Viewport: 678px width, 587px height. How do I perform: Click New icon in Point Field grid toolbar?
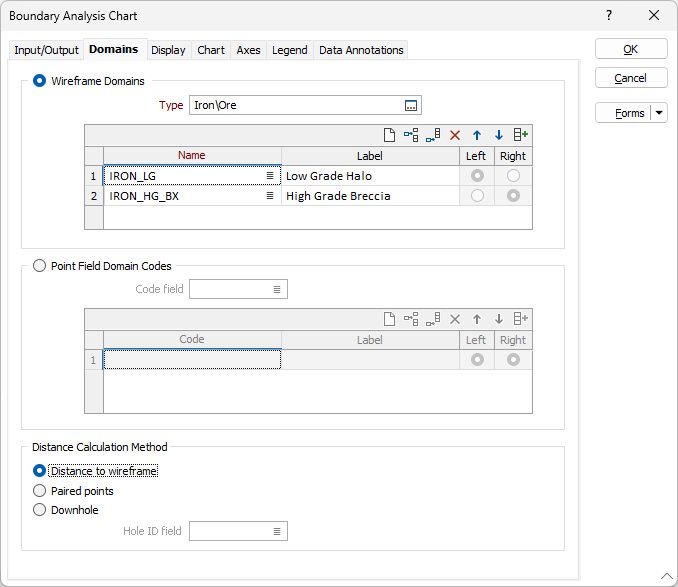tap(389, 319)
